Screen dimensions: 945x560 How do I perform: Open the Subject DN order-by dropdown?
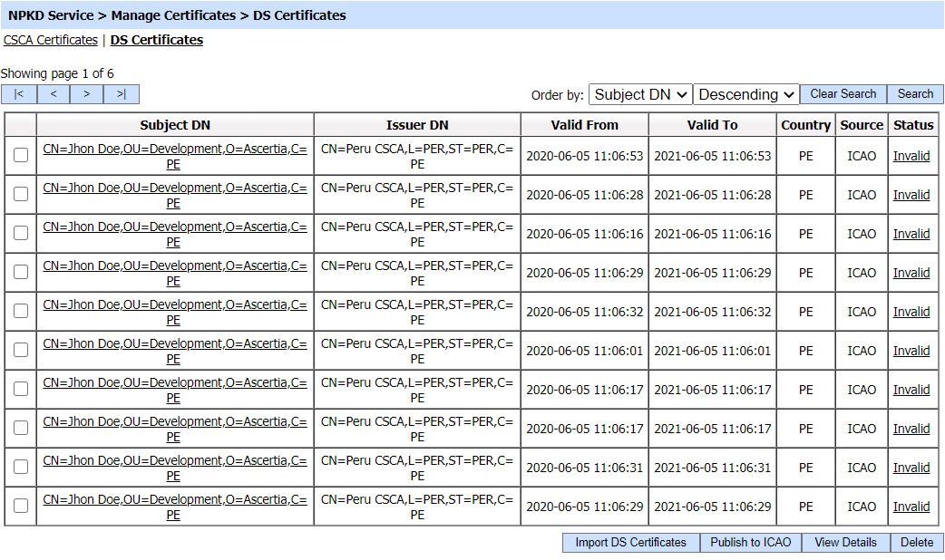pos(640,94)
